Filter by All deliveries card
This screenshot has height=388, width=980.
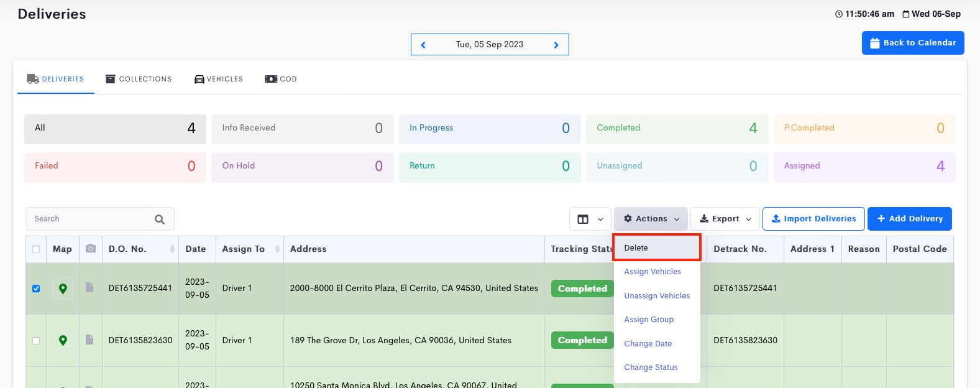coord(115,129)
